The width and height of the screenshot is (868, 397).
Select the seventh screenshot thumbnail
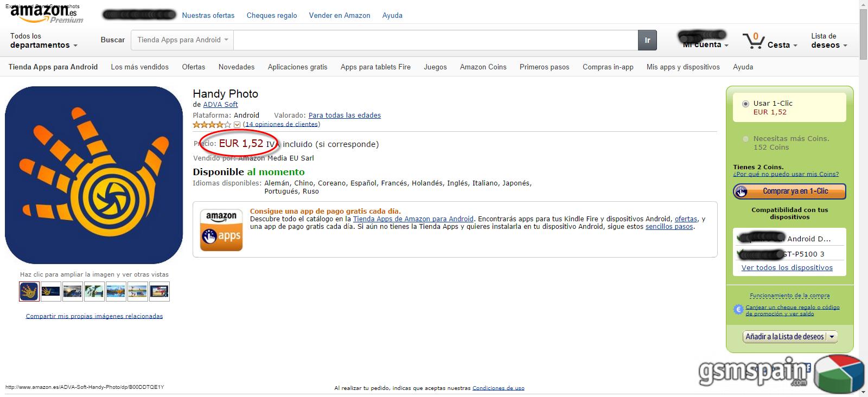[159, 291]
